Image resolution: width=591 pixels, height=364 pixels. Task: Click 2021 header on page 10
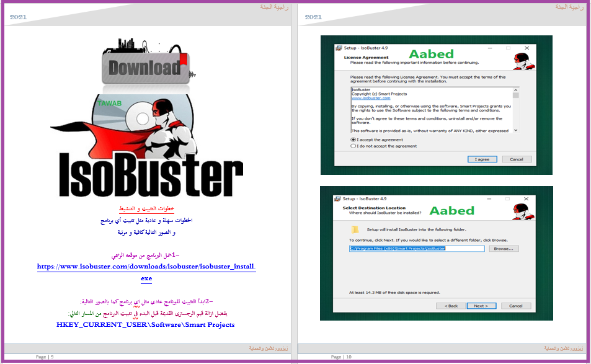313,17
